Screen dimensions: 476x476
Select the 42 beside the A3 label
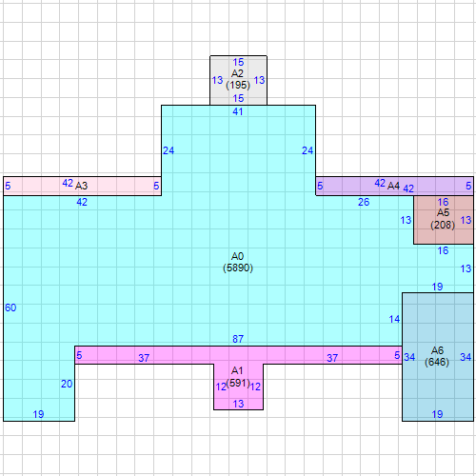(x=68, y=183)
